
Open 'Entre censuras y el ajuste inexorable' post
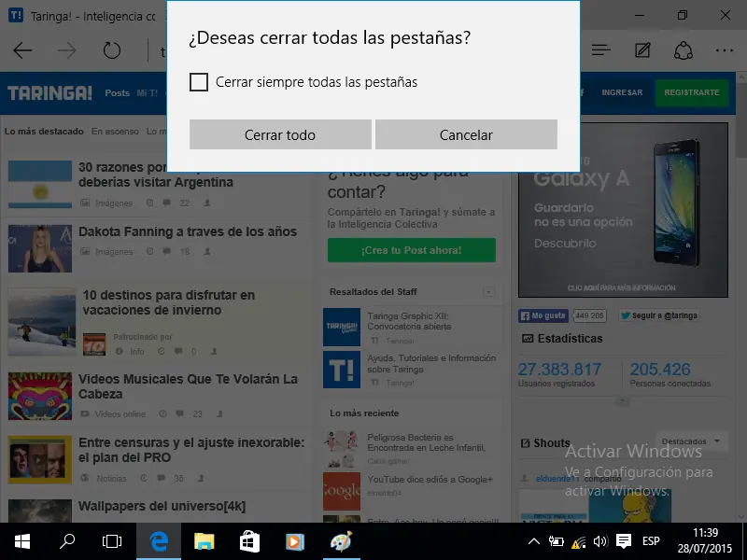191,450
